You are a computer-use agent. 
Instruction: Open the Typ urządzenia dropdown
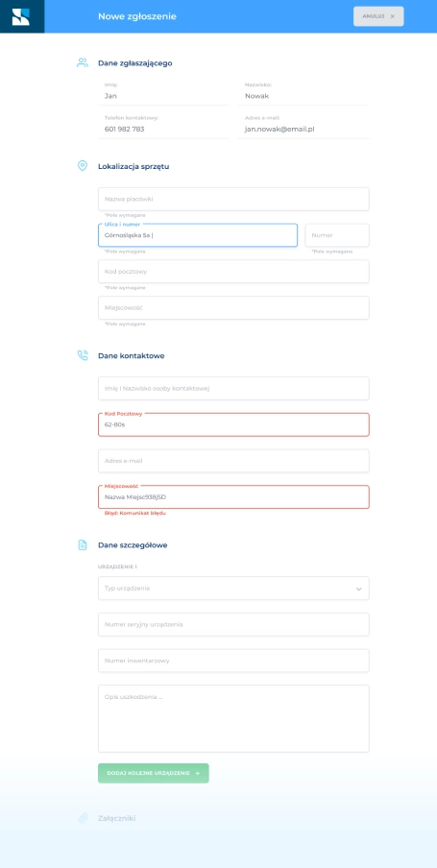point(233,588)
